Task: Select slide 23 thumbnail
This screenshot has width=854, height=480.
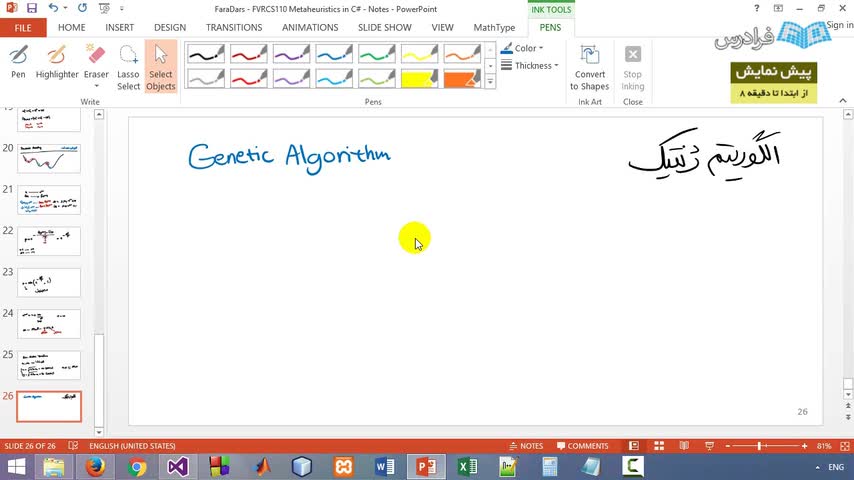Action: 48,283
